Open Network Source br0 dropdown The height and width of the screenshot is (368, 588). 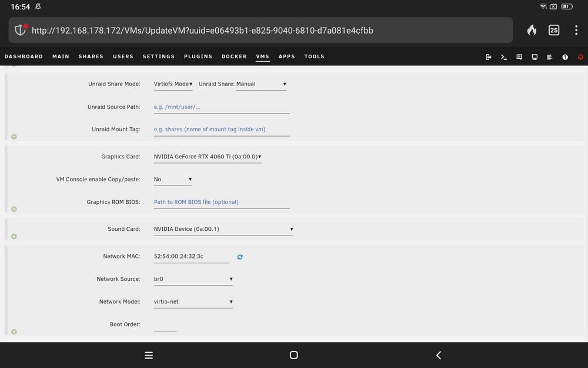click(x=193, y=279)
